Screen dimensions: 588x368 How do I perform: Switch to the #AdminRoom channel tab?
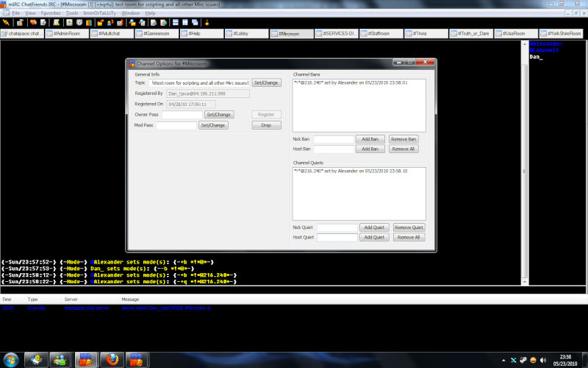pyautogui.click(x=67, y=33)
